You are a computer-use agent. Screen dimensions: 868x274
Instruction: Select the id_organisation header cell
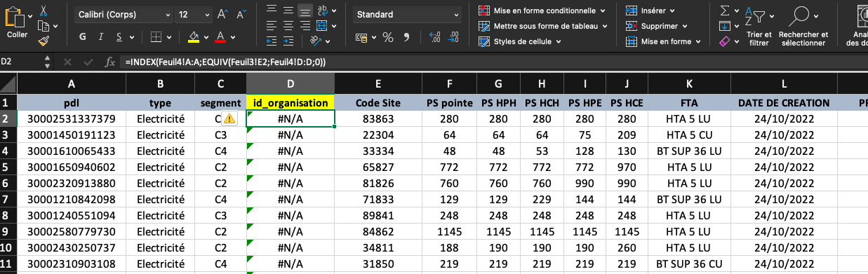tap(291, 102)
